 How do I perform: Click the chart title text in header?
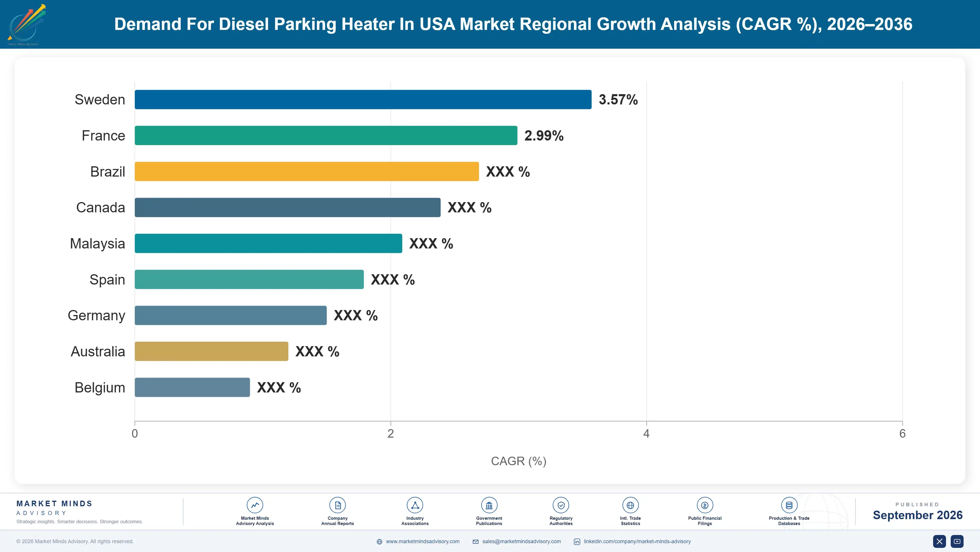click(x=513, y=24)
